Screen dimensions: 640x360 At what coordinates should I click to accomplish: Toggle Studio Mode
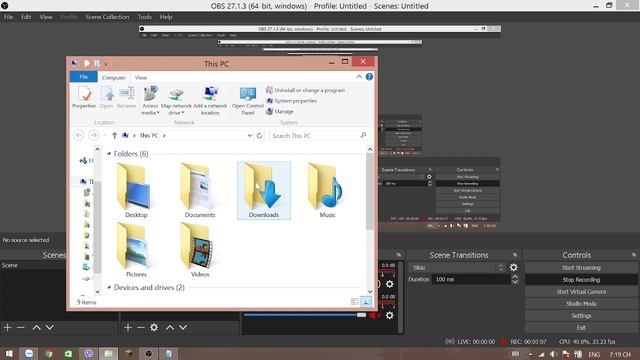[581, 304]
